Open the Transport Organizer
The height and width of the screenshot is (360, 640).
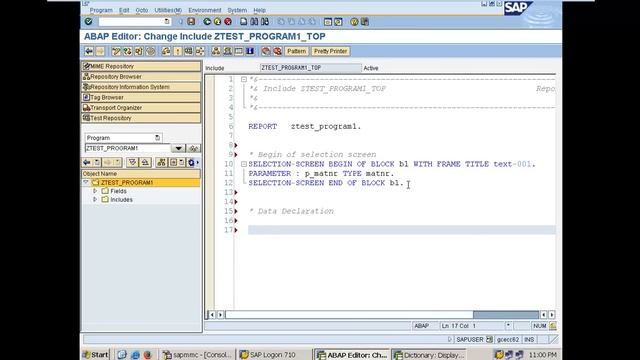click(141, 108)
